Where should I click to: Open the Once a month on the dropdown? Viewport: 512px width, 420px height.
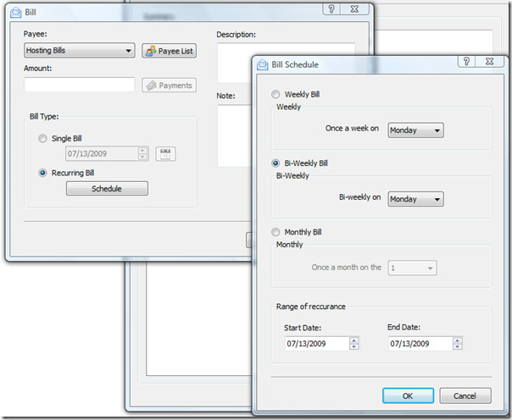point(413,268)
